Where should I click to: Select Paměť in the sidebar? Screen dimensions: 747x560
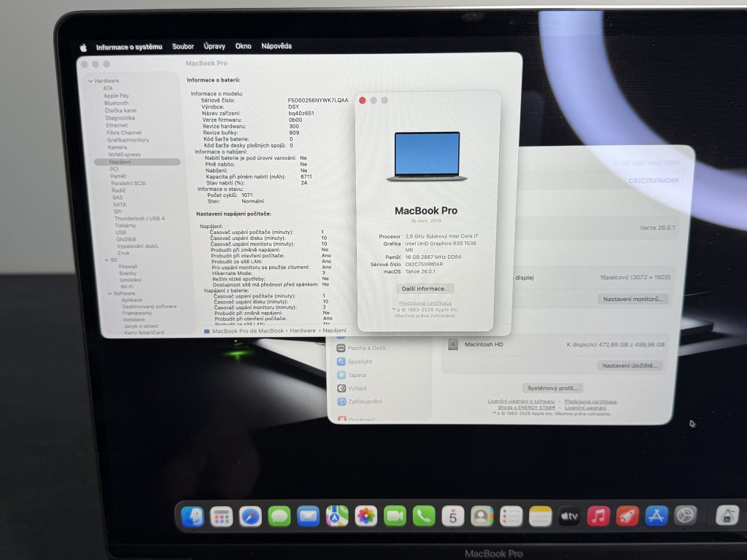tap(118, 176)
